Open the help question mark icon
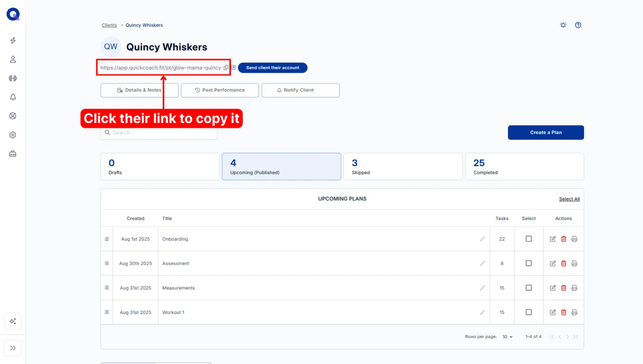This screenshot has height=364, width=643. 578,25
